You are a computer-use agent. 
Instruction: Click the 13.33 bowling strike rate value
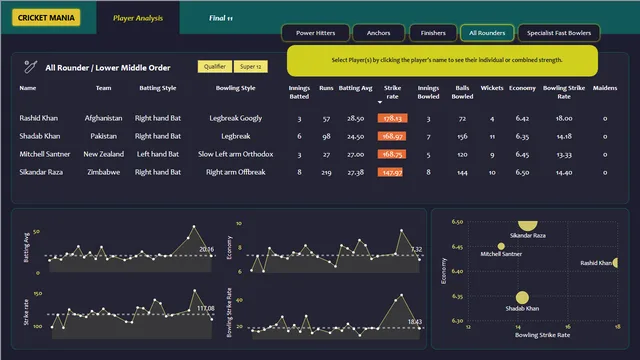(564, 155)
